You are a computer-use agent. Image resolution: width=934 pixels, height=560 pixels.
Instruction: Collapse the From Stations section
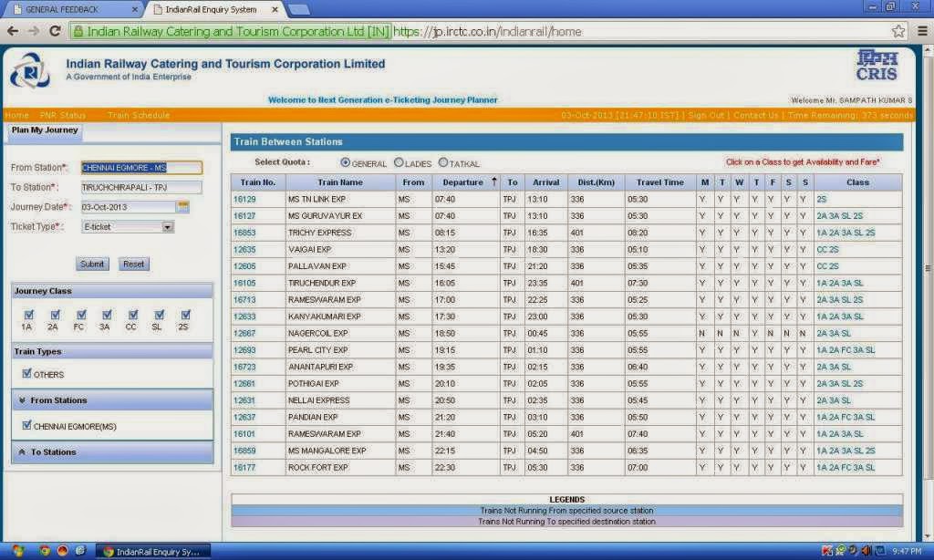click(x=112, y=400)
